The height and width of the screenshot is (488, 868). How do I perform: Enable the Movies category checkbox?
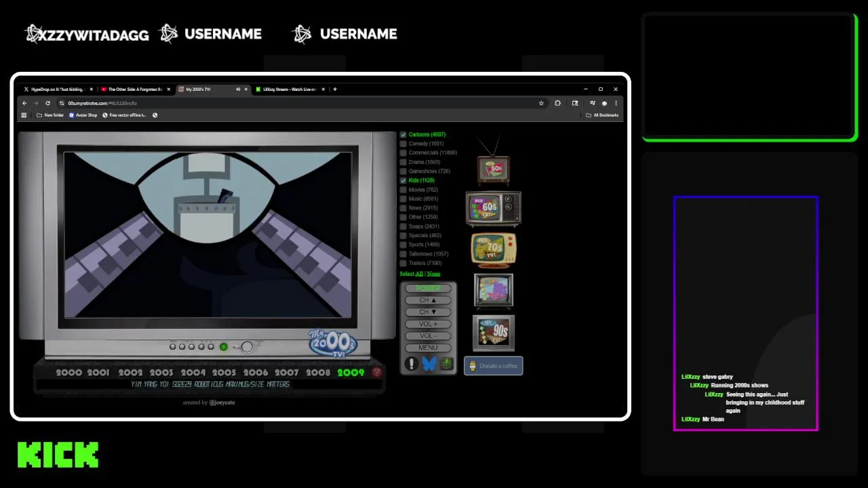(x=403, y=190)
